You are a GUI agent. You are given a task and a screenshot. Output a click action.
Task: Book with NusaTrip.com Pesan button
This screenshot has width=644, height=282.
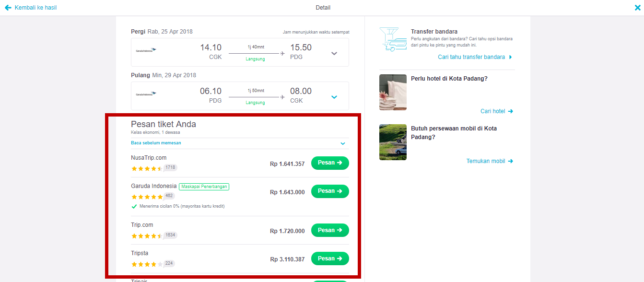click(330, 163)
